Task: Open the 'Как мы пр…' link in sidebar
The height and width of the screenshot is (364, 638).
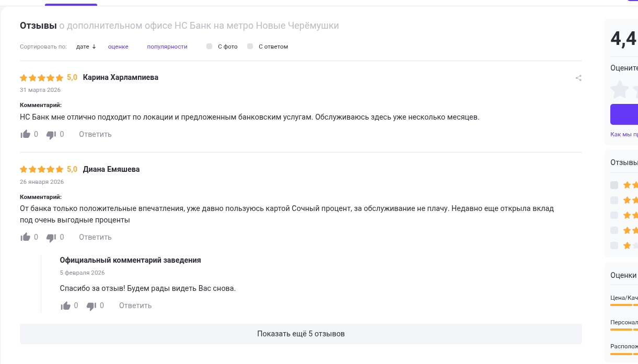Action: pos(624,134)
